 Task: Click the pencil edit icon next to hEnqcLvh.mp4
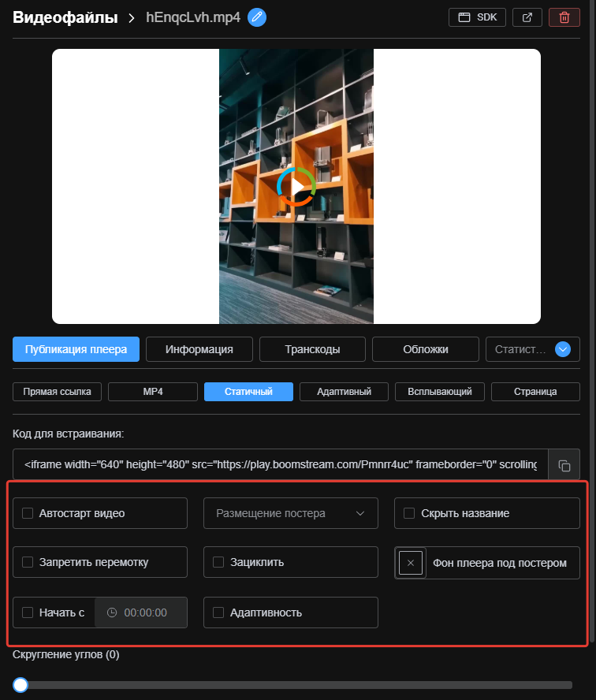(x=257, y=17)
